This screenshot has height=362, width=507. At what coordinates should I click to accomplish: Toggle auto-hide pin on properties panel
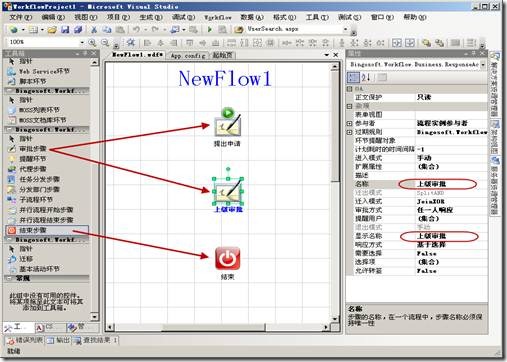click(474, 53)
